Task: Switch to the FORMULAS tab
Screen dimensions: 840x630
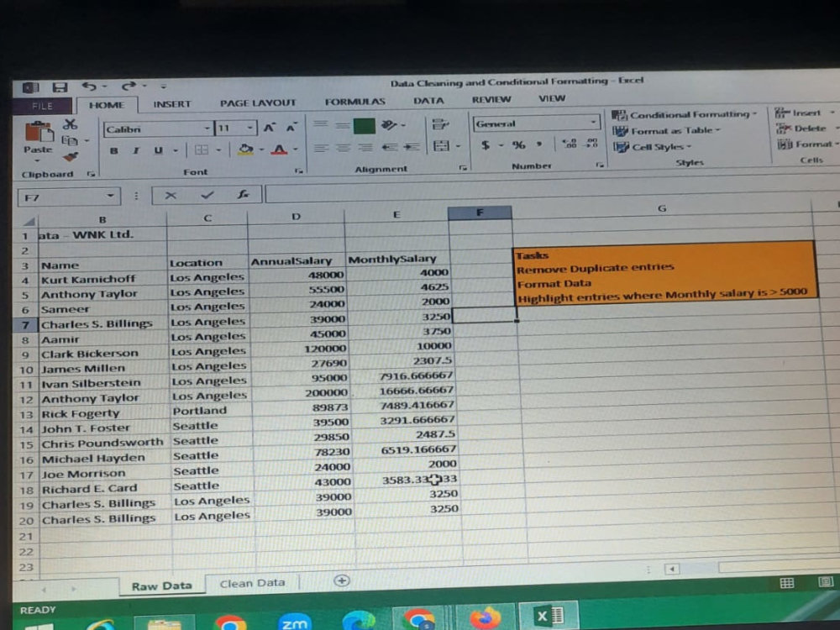Action: 354,102
